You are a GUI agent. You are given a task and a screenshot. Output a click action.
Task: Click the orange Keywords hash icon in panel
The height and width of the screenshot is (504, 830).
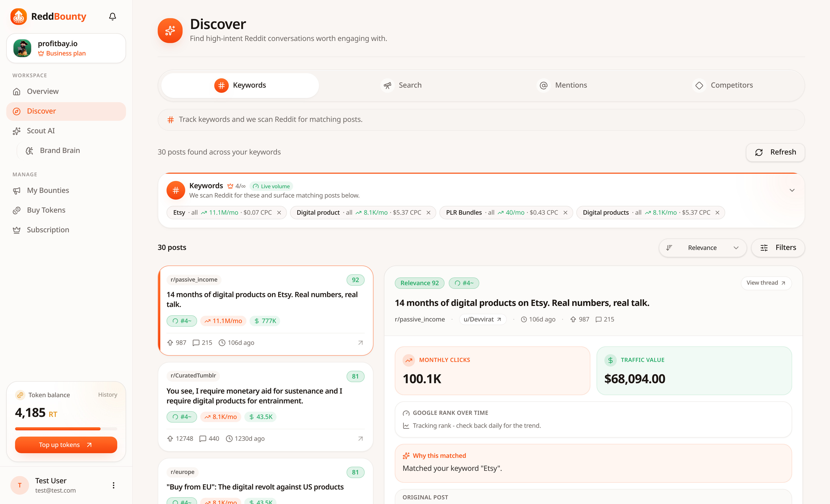point(176,190)
